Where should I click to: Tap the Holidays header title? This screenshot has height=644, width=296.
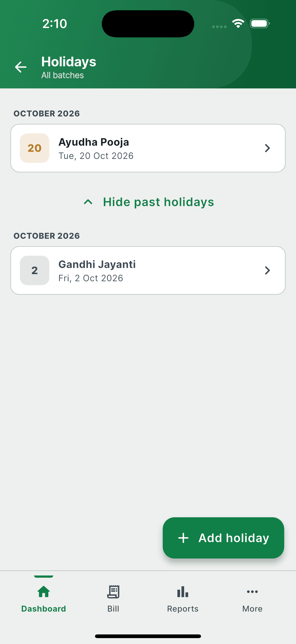coord(69,62)
